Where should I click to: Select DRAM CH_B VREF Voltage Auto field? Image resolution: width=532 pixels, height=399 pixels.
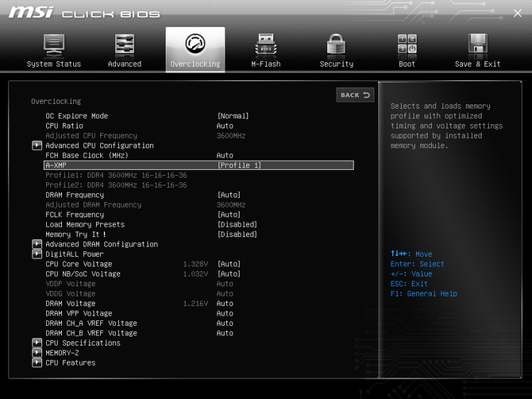(225, 333)
